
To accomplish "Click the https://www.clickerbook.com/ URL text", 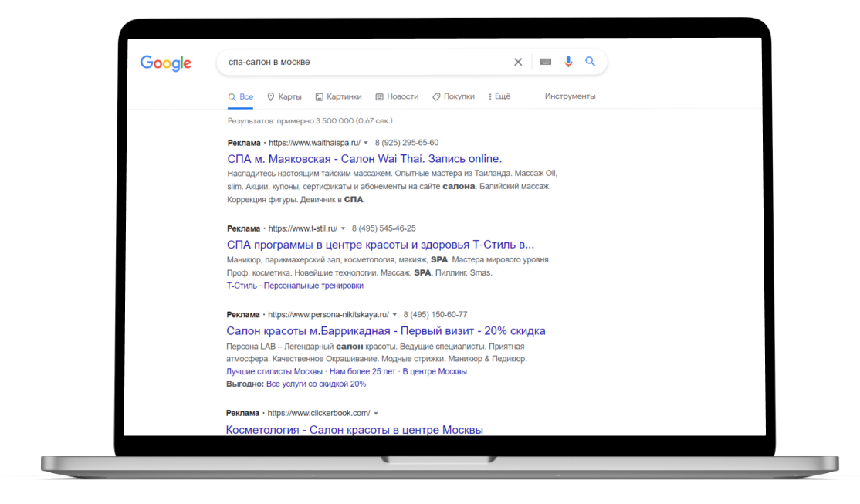I will point(319,414).
